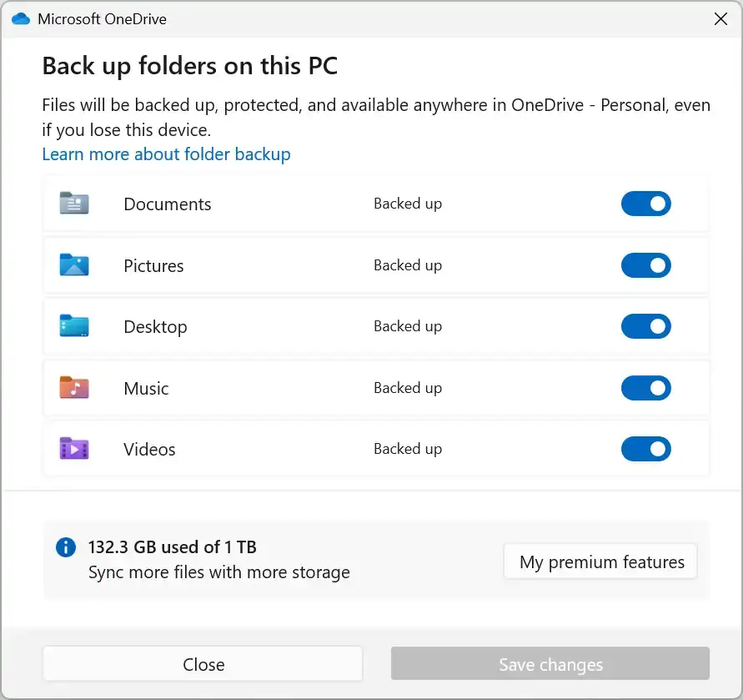743x700 pixels.
Task: Stop backing up the Videos folder
Action: click(x=645, y=449)
